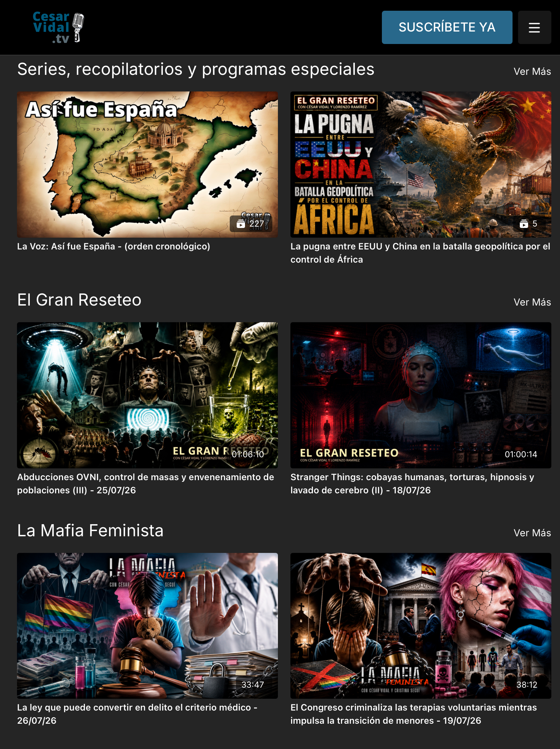
Task: Click the 227 videos playlist icon badge
Action: pos(251,224)
